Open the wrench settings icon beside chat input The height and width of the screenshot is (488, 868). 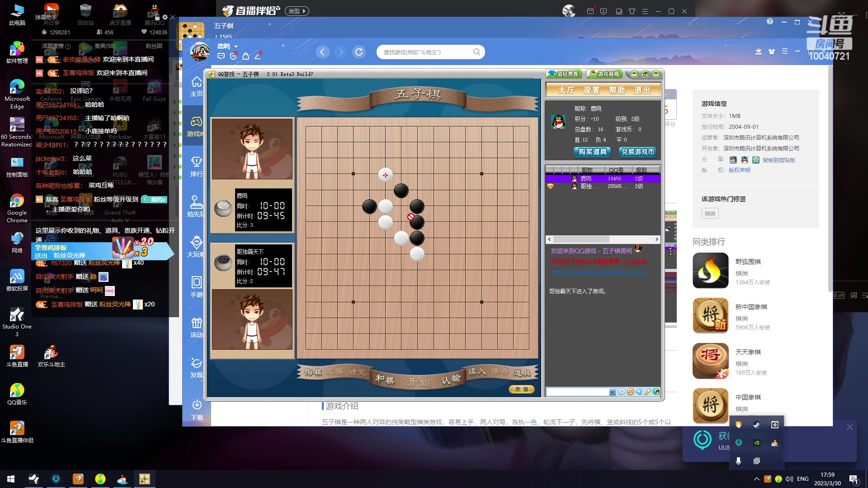[647, 392]
